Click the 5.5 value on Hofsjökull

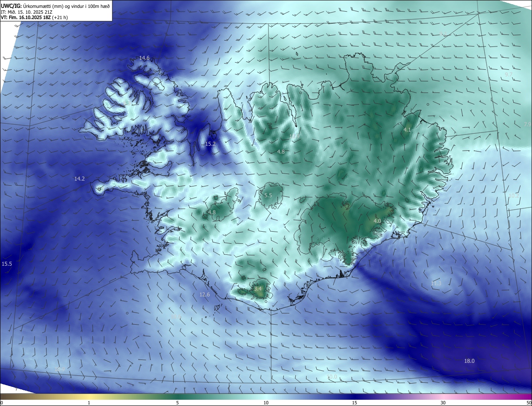tap(268, 196)
